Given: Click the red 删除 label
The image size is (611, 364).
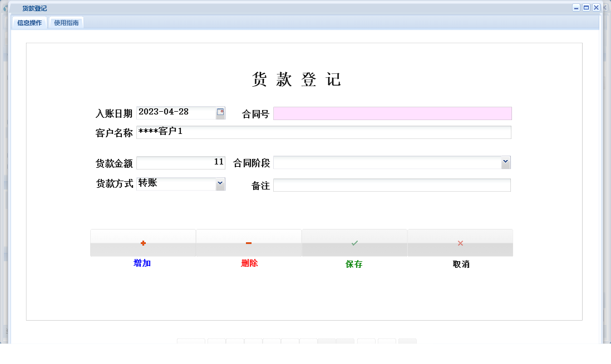Looking at the screenshot, I should pyautogui.click(x=248, y=264).
